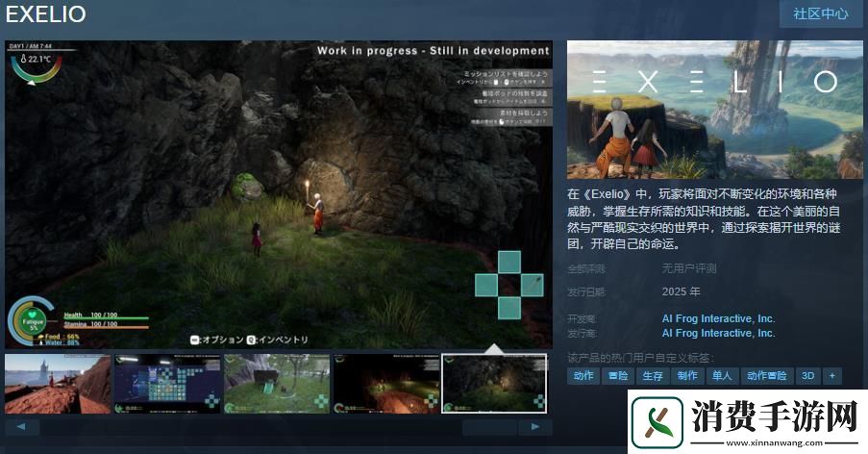Screen dimensions: 868x454
Task: Open the developer link AI Frog Interactive, Inc.
Action: tap(718, 318)
